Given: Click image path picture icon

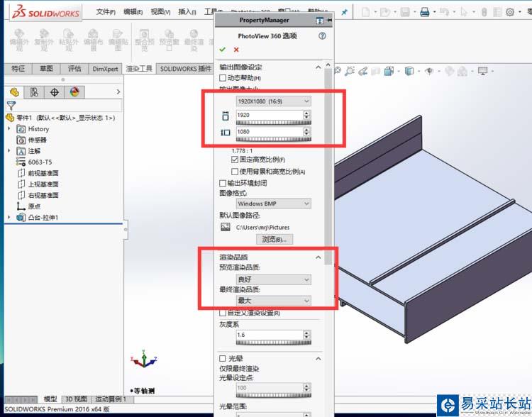Looking at the screenshot, I should 226,227.
